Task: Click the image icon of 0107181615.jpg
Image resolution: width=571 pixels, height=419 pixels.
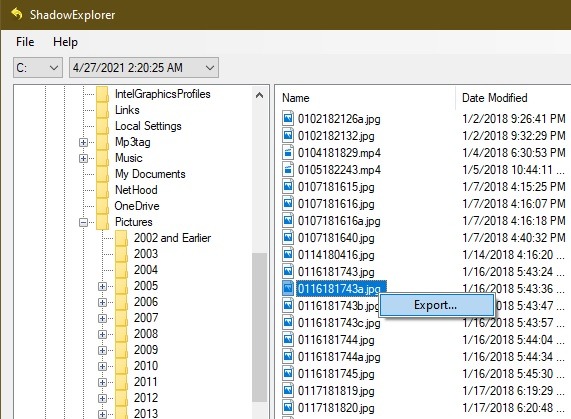Action: pos(288,186)
